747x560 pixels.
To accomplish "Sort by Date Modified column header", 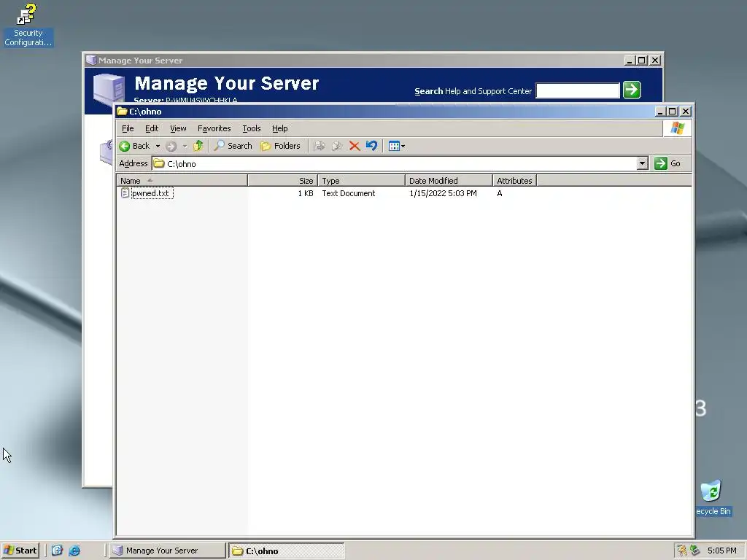I will [x=449, y=181].
